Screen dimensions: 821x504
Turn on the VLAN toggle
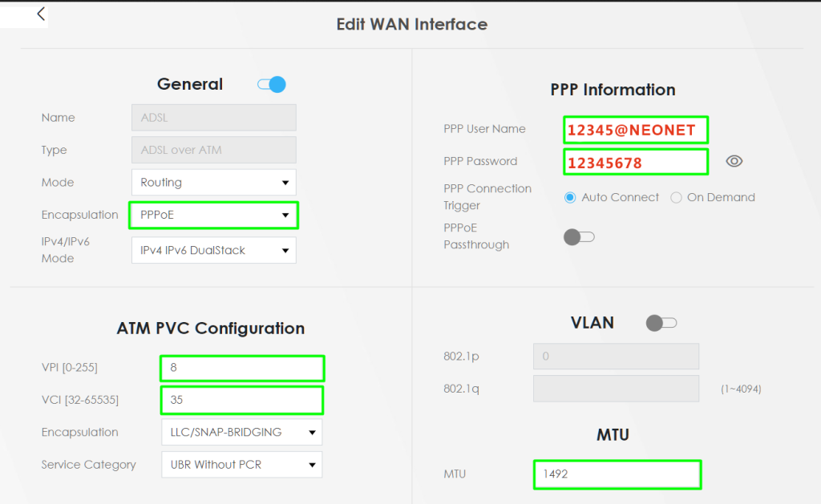[661, 323]
